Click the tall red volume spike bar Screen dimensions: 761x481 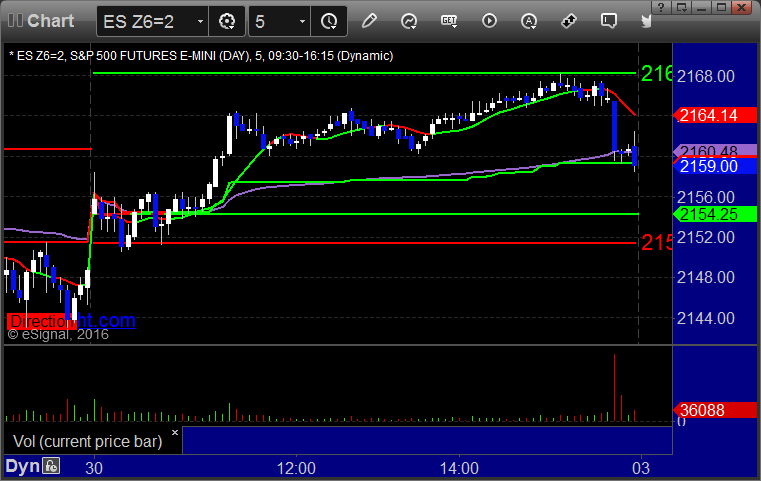pyautogui.click(x=614, y=388)
